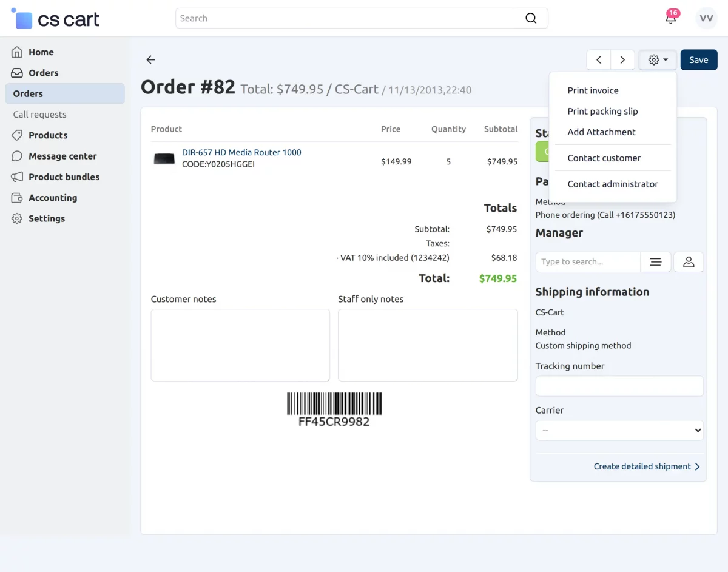
Task: Select Add Attachment menu entry
Action: (601, 132)
